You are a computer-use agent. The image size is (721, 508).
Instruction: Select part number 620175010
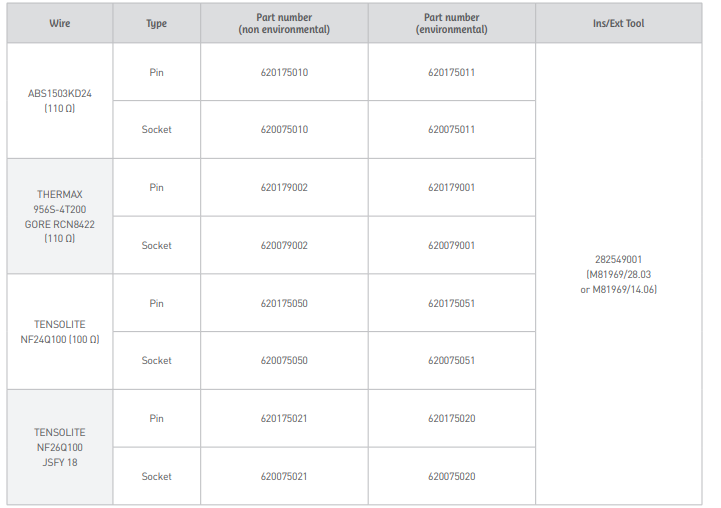(x=284, y=73)
